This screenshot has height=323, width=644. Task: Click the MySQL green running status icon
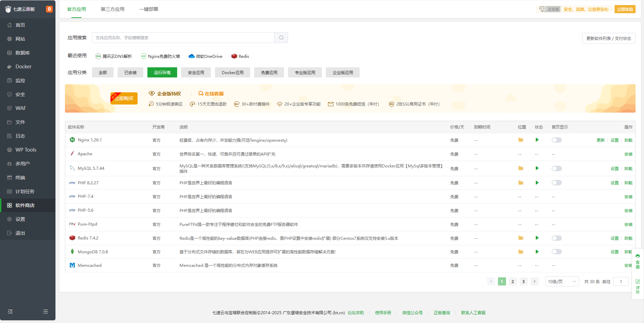[x=537, y=168]
